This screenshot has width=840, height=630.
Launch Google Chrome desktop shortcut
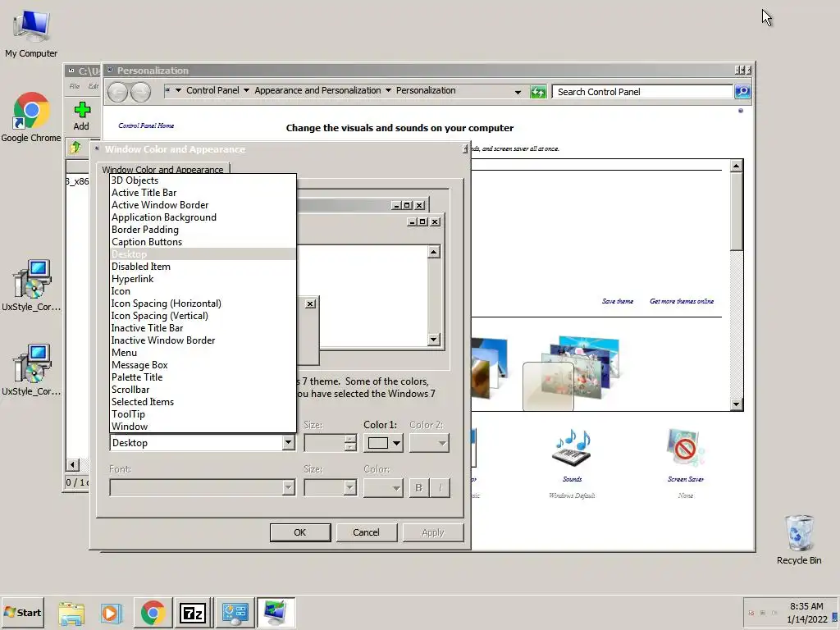pyautogui.click(x=31, y=117)
